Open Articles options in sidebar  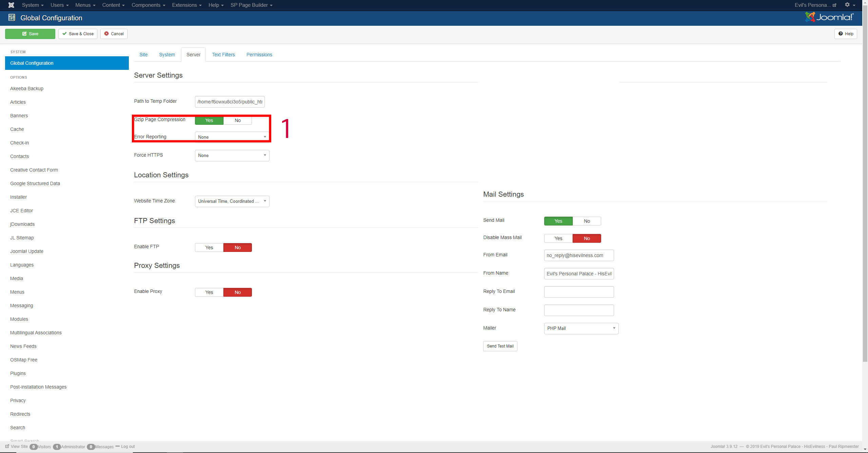tap(18, 102)
